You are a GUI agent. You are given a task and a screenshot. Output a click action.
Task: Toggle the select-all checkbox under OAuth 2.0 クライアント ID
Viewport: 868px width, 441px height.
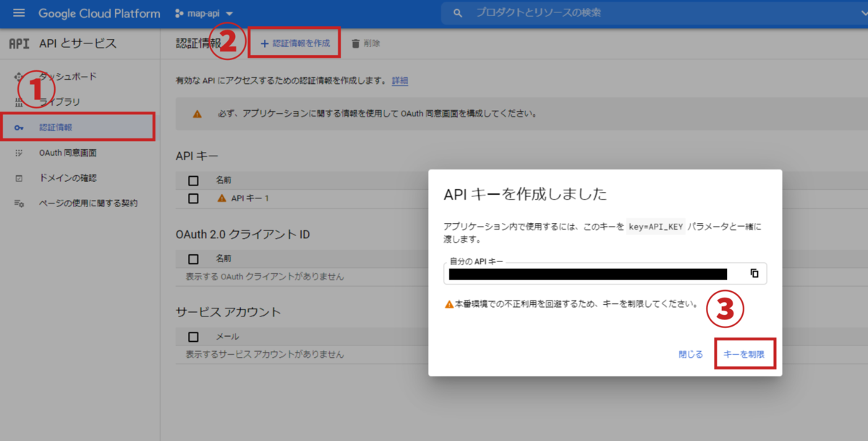pos(193,259)
